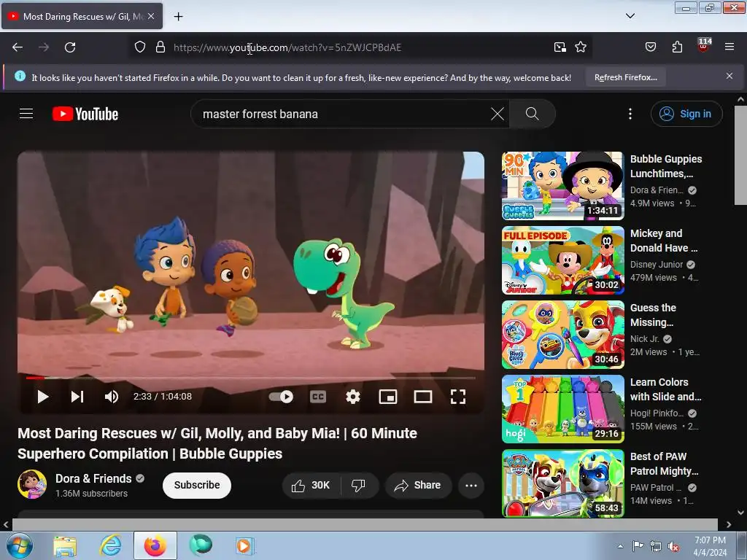Bookmark this page with star icon

pyautogui.click(x=580, y=47)
